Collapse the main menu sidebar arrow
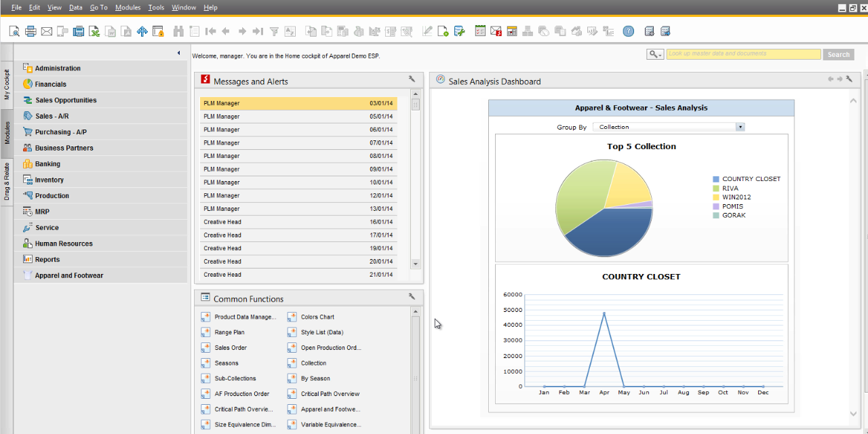This screenshot has width=868, height=434. coord(178,53)
